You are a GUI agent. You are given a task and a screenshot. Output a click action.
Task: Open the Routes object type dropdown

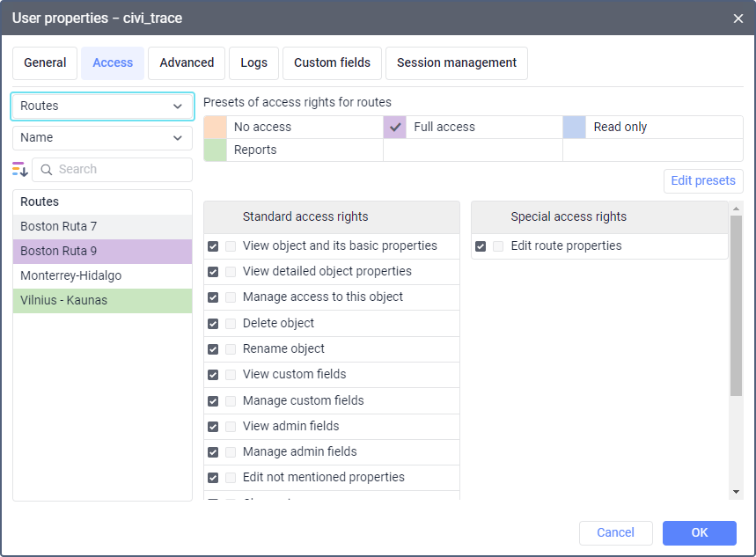(x=102, y=106)
